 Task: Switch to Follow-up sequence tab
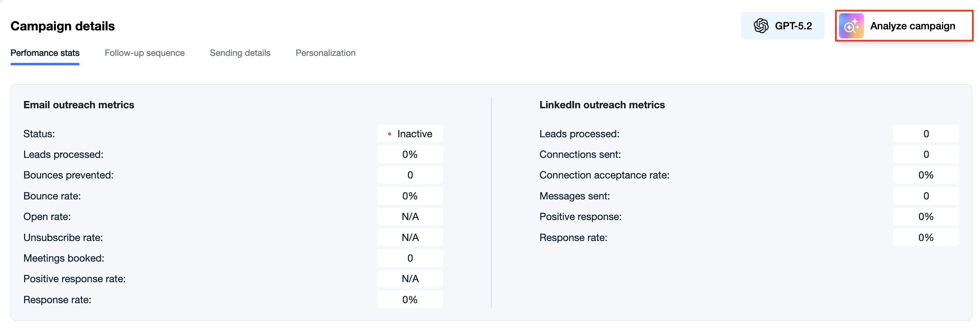pyautogui.click(x=145, y=53)
